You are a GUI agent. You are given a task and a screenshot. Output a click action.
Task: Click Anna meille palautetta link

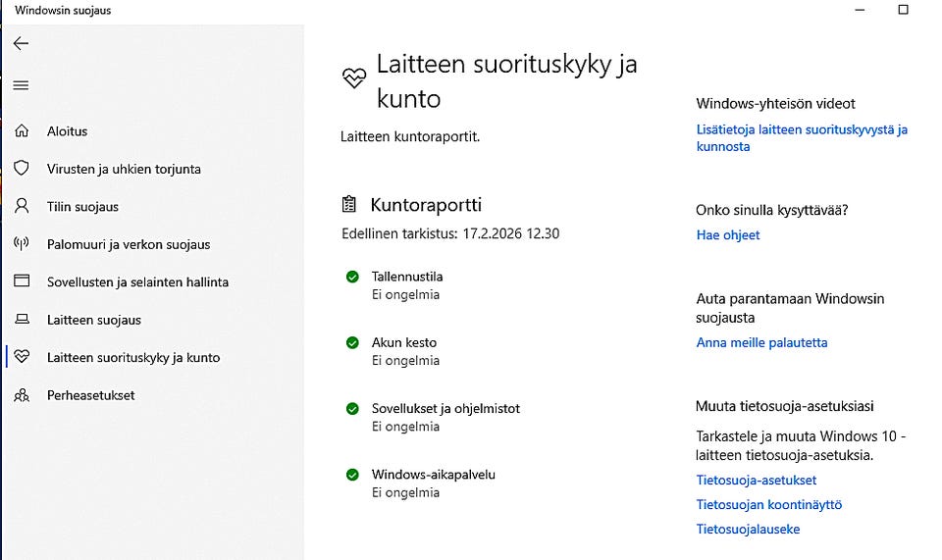761,343
